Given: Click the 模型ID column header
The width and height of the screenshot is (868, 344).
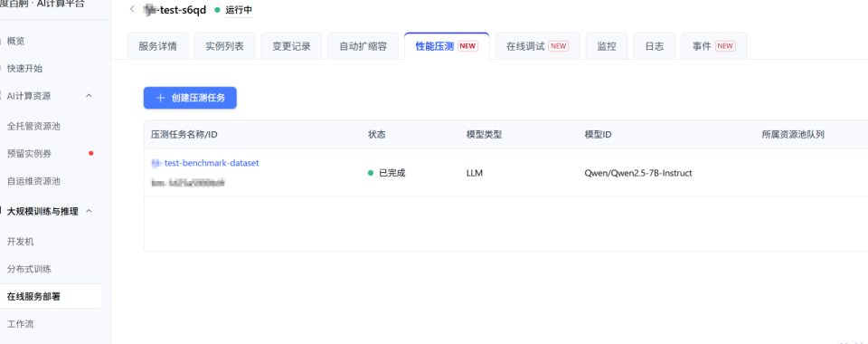Looking at the screenshot, I should click(598, 135).
